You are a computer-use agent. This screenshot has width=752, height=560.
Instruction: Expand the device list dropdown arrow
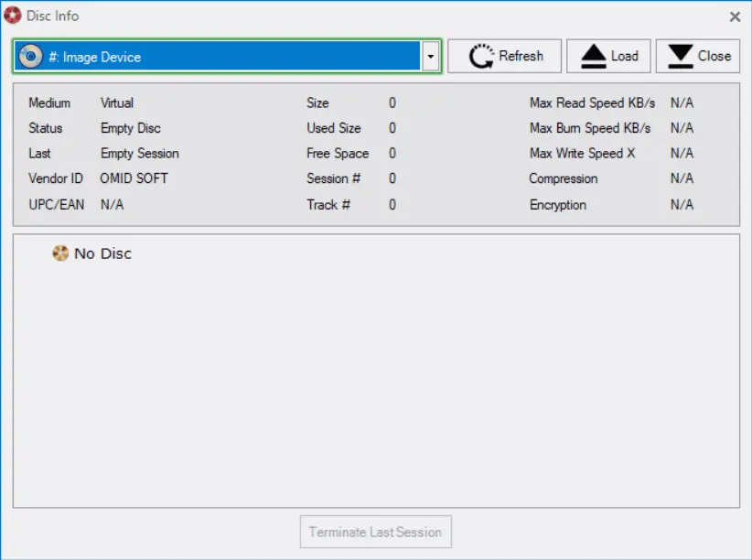tap(431, 57)
